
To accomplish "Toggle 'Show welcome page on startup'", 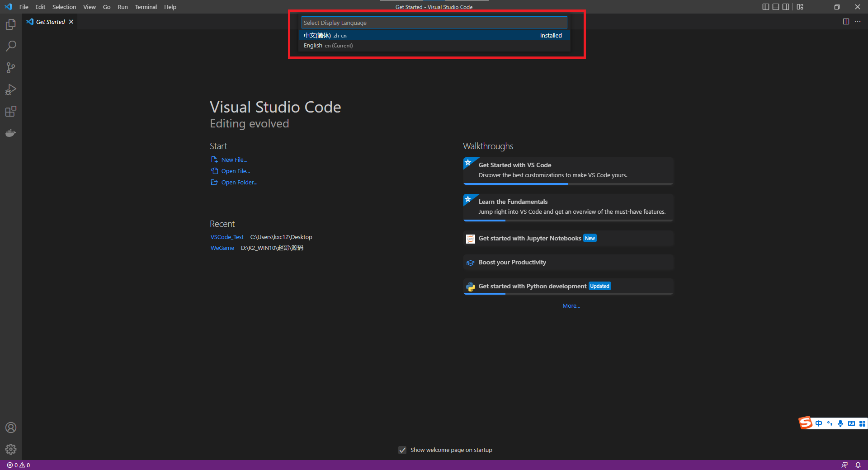I will coord(402,450).
